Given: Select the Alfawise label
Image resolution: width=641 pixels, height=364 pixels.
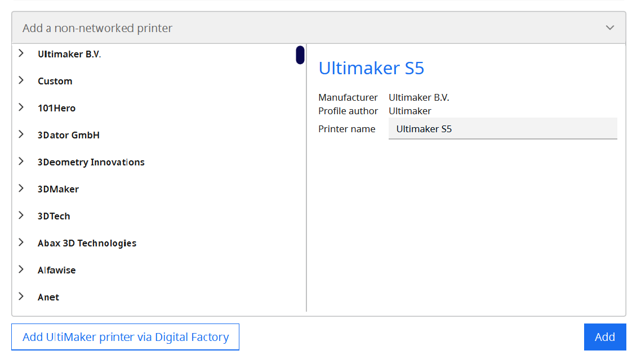Looking at the screenshot, I should pos(56,270).
